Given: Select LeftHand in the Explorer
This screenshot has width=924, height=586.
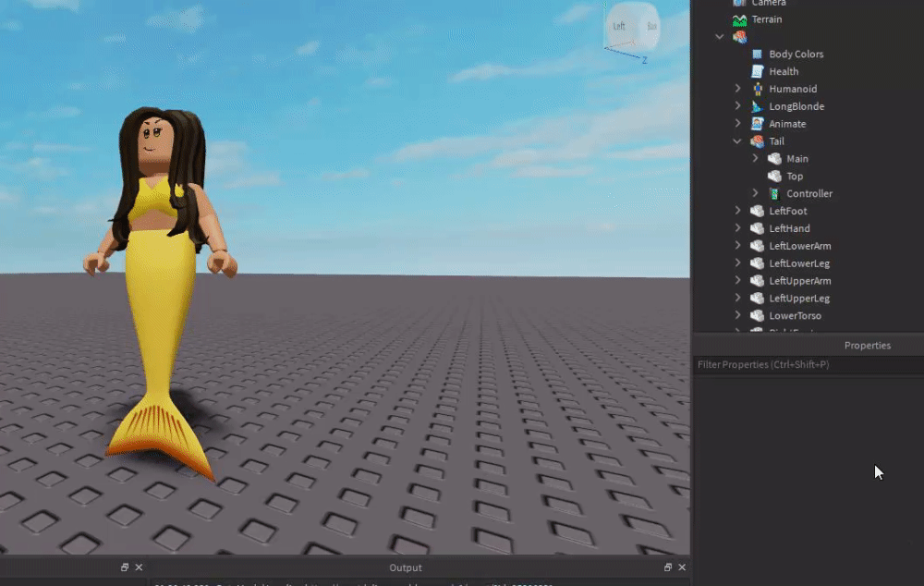Looking at the screenshot, I should pyautogui.click(x=789, y=228).
